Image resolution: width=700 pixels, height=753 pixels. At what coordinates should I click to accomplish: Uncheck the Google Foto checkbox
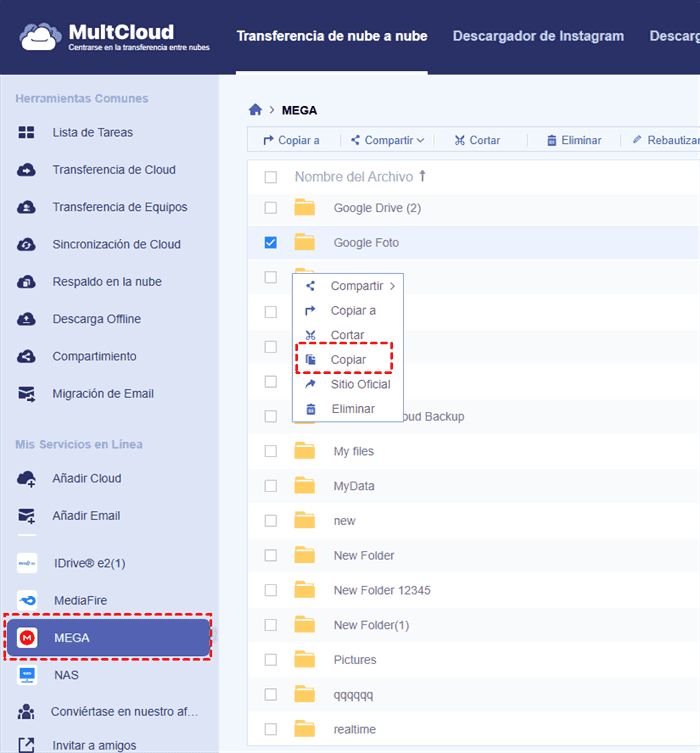click(271, 243)
